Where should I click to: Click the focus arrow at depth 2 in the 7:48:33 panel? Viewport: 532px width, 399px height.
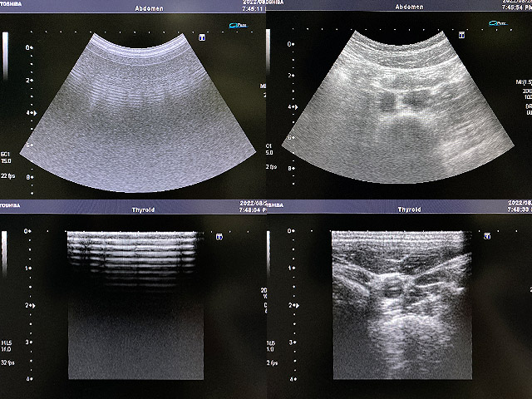click(297, 305)
